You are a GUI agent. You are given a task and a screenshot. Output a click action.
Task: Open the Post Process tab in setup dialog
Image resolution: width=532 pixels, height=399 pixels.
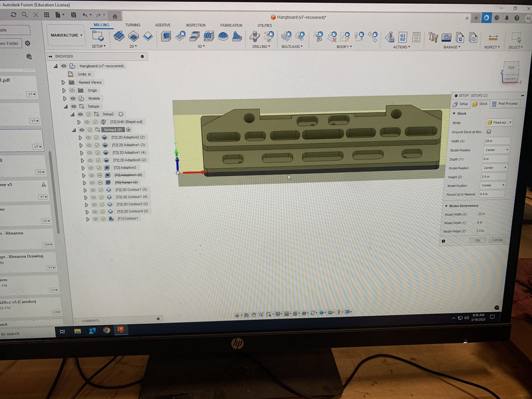[505, 104]
